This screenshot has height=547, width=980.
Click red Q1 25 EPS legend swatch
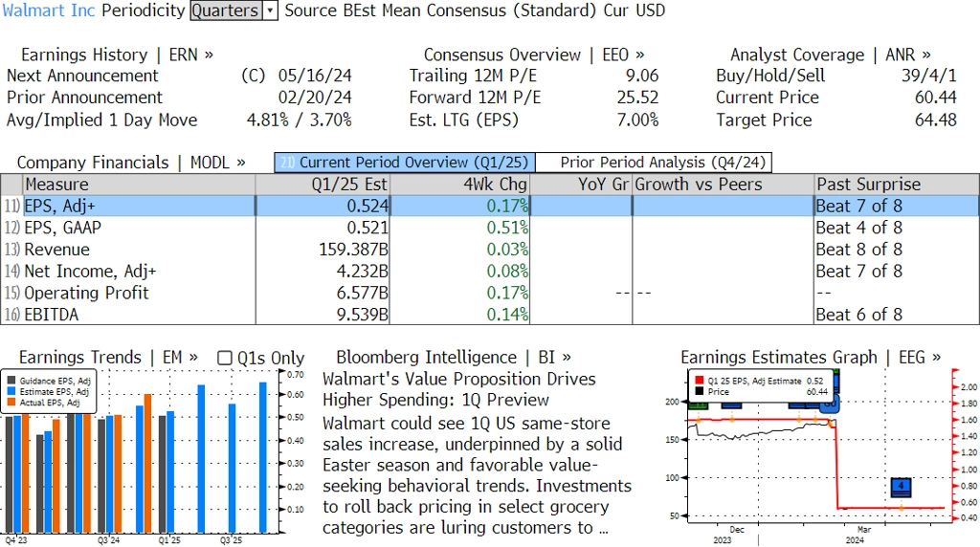700,380
